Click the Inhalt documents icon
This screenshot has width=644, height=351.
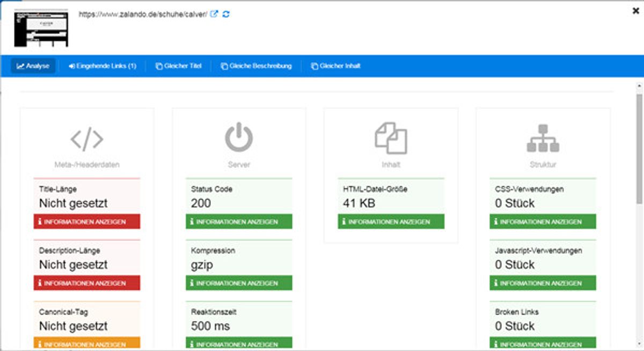[391, 138]
